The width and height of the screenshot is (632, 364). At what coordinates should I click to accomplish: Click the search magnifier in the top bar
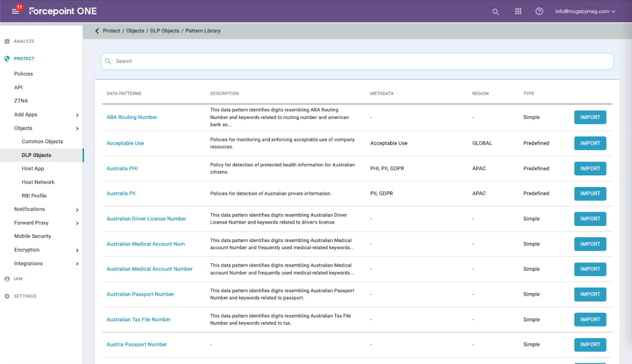(495, 11)
